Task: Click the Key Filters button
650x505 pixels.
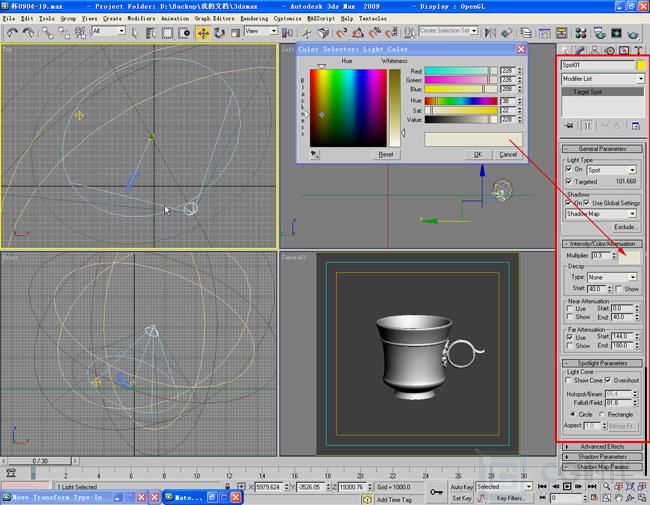Action: 509,498
